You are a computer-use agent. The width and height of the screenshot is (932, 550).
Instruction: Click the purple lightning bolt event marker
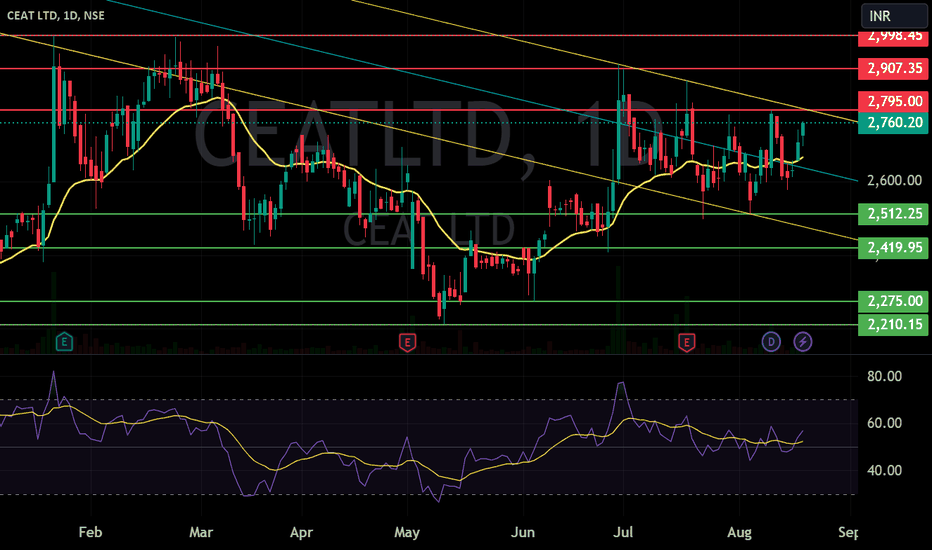(x=803, y=342)
